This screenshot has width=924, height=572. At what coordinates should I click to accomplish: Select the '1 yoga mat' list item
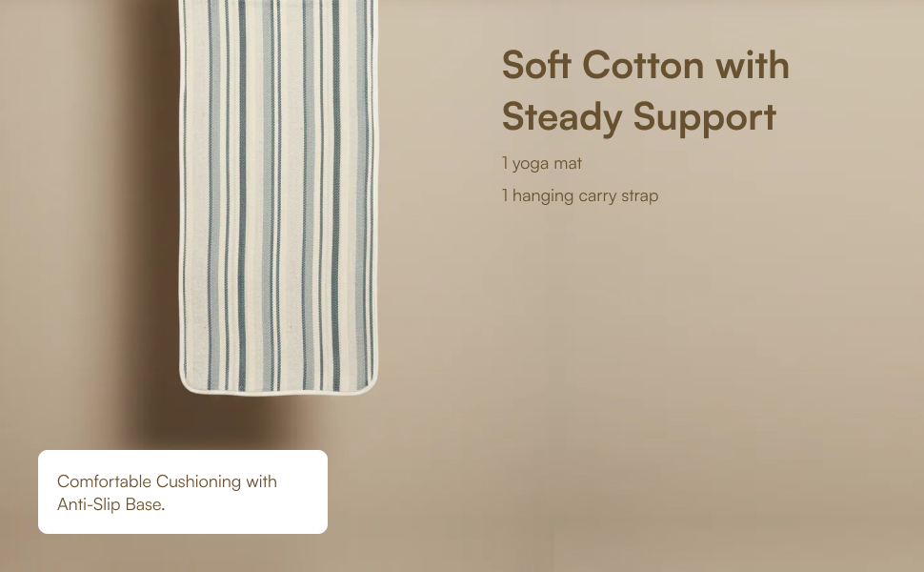click(x=542, y=163)
